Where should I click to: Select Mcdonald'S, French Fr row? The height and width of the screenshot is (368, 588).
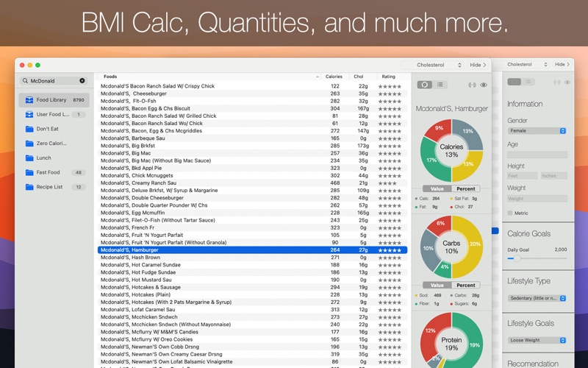(252, 227)
